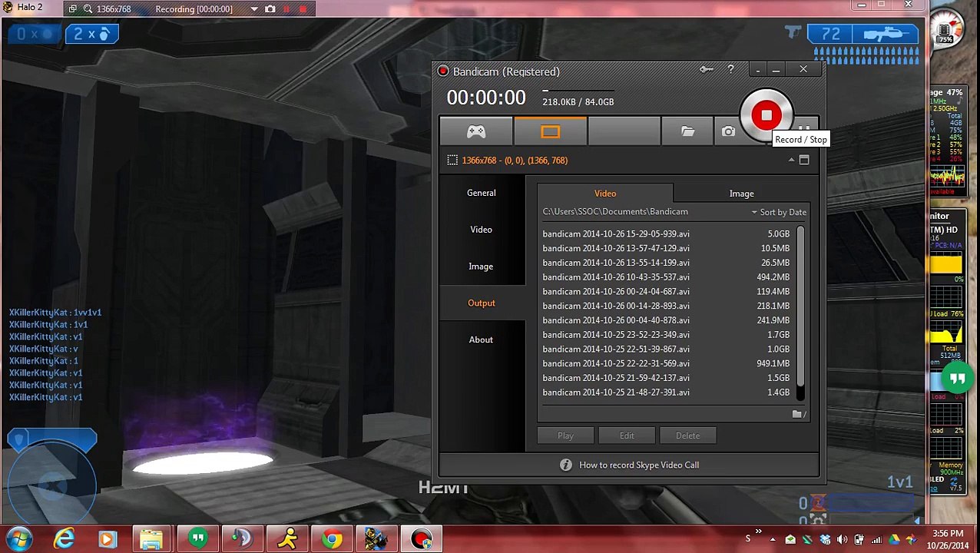Click the Delete button
Image resolution: width=980 pixels, height=553 pixels.
point(687,435)
